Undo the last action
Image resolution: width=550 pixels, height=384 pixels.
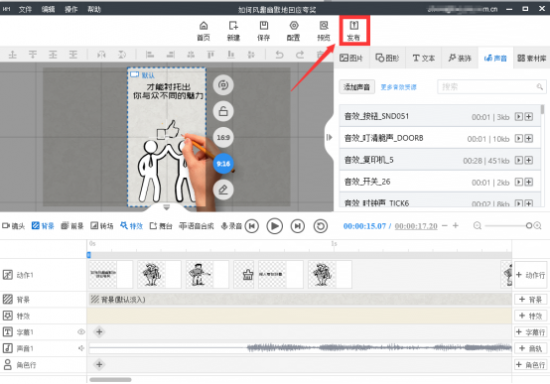[x=279, y=55]
